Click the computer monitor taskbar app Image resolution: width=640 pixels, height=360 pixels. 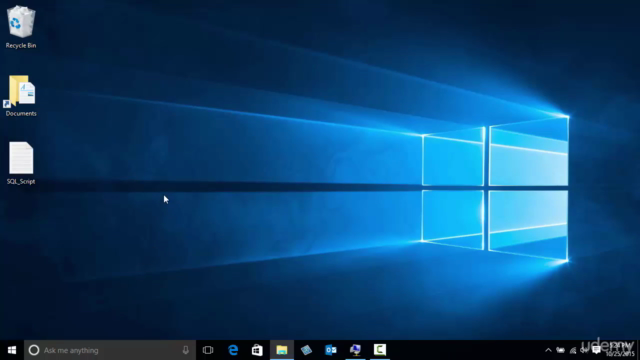355,350
